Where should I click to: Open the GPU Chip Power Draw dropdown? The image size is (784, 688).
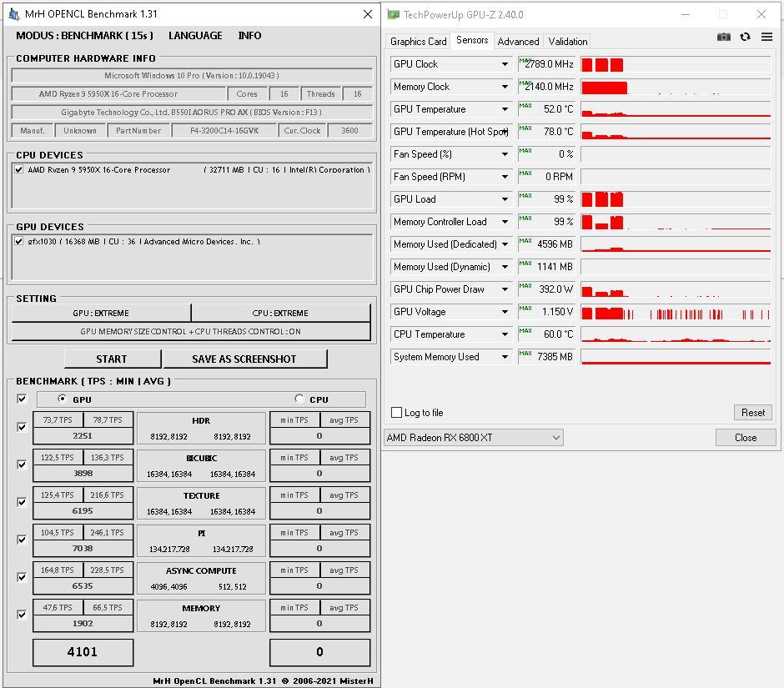505,289
